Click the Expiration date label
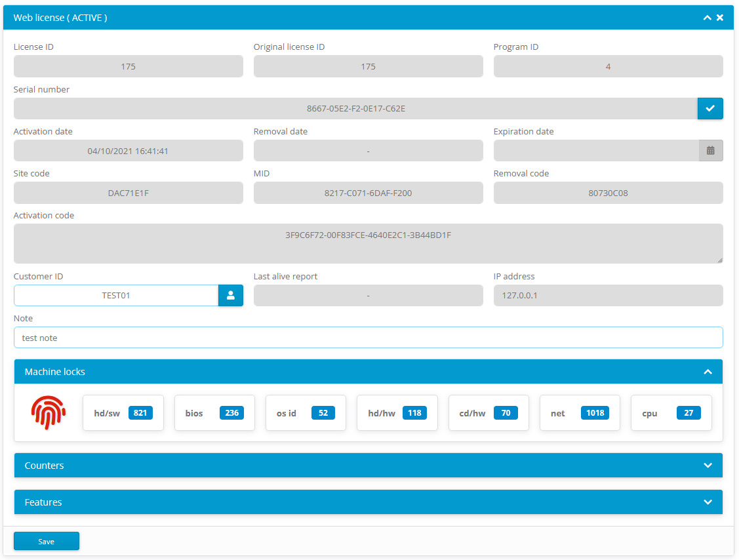 pyautogui.click(x=524, y=132)
